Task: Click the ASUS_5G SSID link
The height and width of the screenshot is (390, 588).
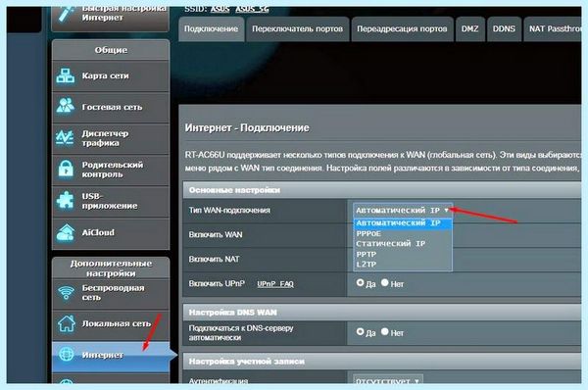Action: point(252,9)
